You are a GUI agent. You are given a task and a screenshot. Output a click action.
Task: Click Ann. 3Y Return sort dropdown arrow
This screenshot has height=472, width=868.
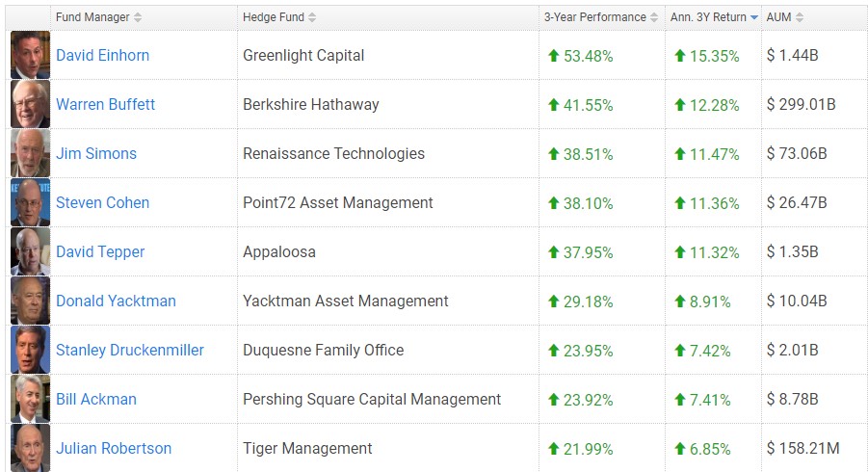tap(754, 17)
